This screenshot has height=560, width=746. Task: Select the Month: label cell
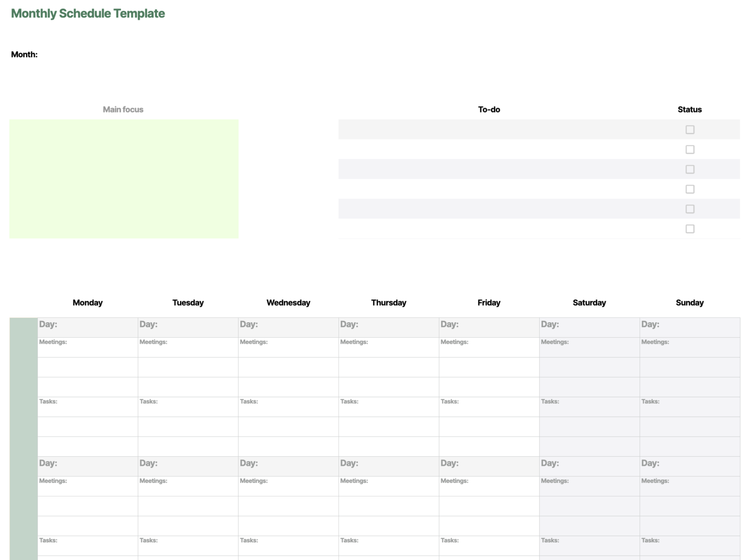(24, 54)
